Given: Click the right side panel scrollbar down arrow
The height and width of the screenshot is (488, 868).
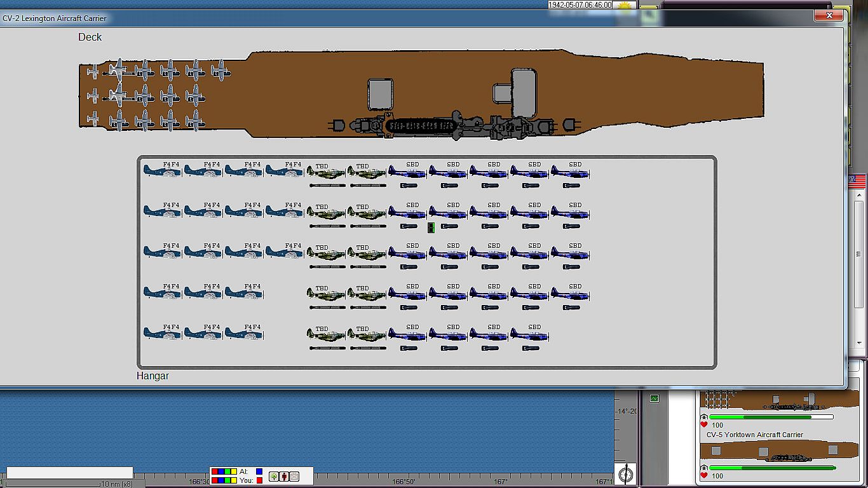Looking at the screenshot, I should point(859,343).
